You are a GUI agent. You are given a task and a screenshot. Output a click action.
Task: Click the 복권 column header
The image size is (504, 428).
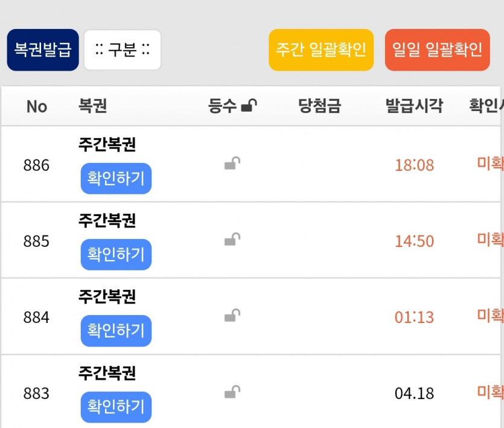(92, 107)
